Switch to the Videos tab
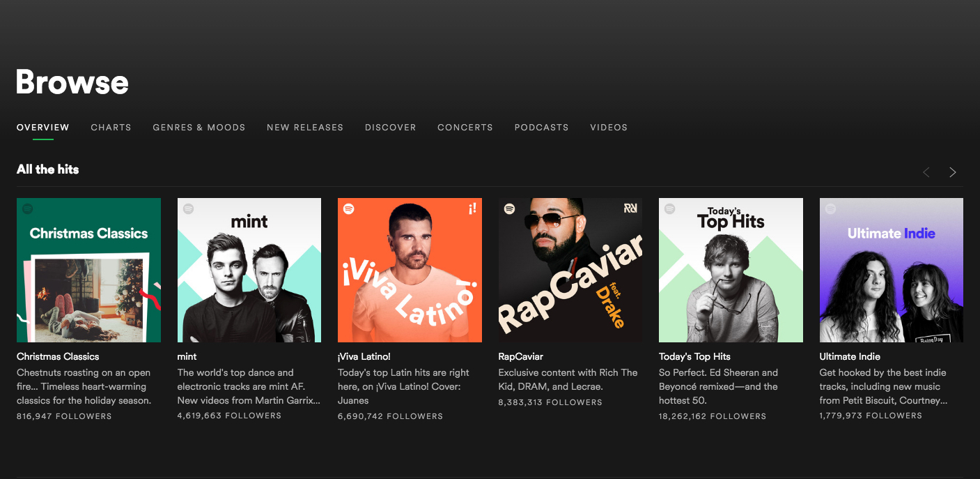 coord(609,128)
